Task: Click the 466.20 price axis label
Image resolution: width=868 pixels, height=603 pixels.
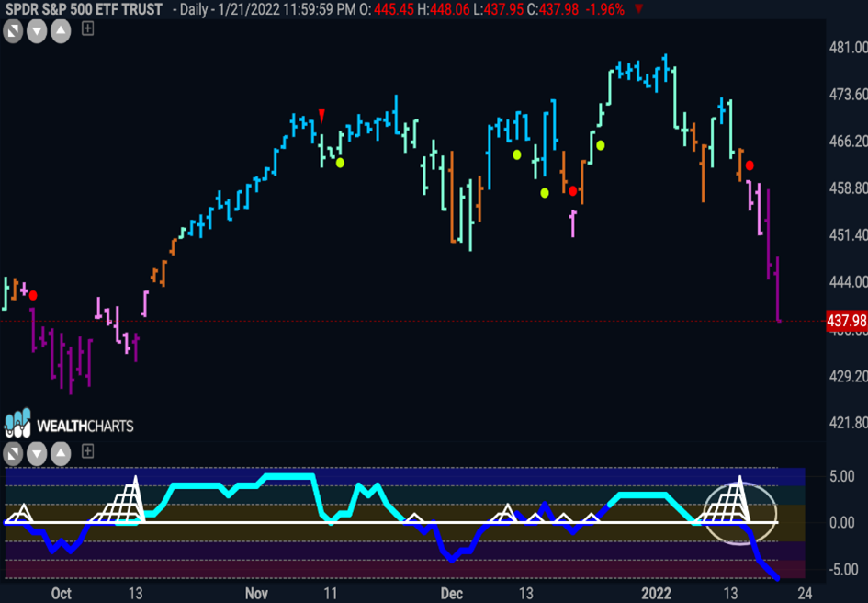Action: click(x=848, y=142)
